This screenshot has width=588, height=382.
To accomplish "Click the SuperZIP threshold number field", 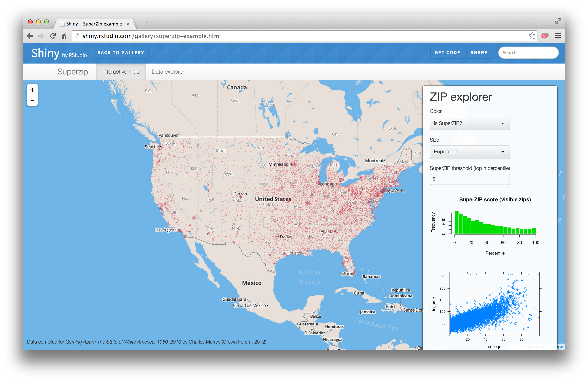I will (x=470, y=179).
